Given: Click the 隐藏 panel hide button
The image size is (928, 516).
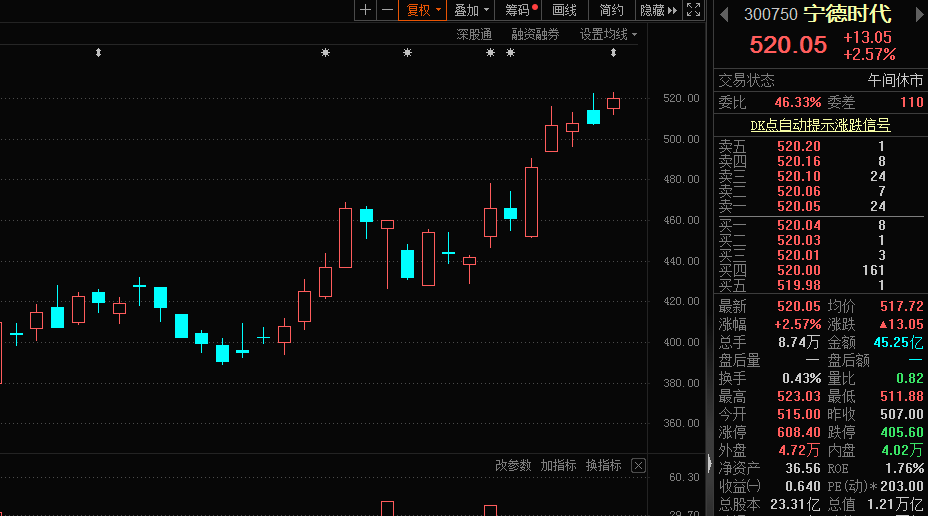Looking at the screenshot, I should pos(657,10).
